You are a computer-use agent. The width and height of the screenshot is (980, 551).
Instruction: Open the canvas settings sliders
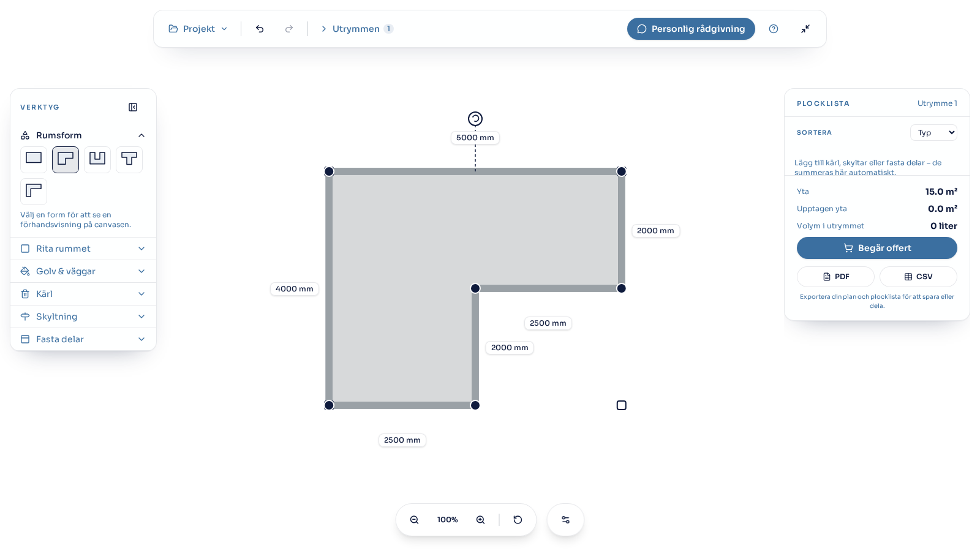pos(565,520)
